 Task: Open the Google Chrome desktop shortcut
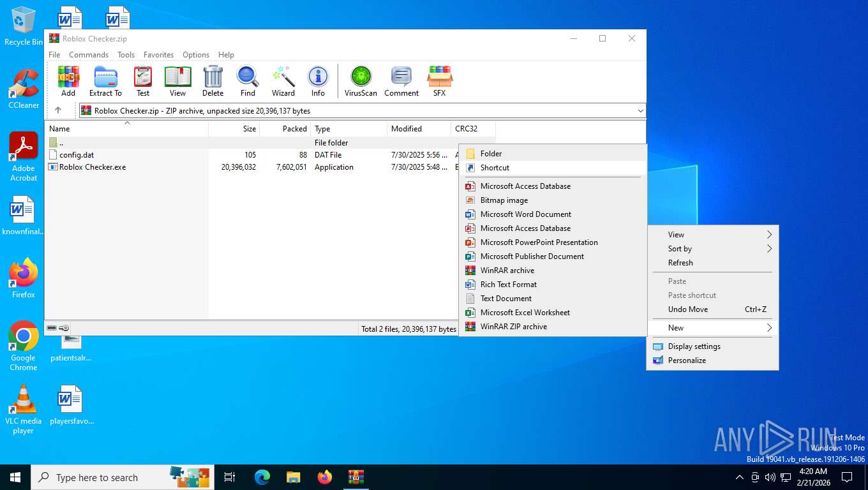click(24, 346)
